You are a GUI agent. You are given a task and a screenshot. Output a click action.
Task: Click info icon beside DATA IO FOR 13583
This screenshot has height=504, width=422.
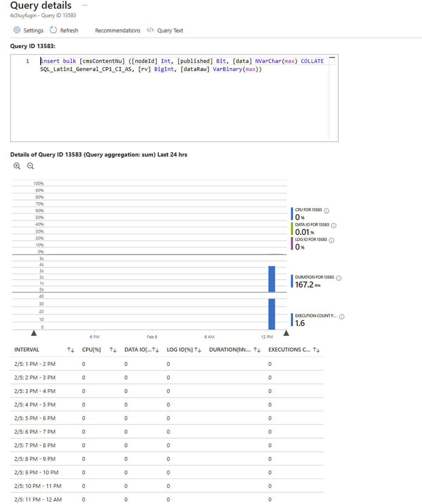tap(334, 225)
